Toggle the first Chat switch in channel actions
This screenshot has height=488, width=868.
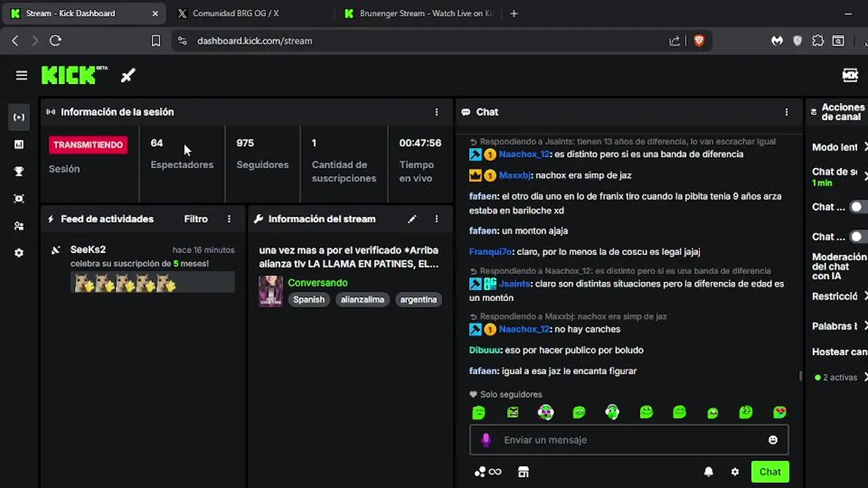[x=858, y=207]
